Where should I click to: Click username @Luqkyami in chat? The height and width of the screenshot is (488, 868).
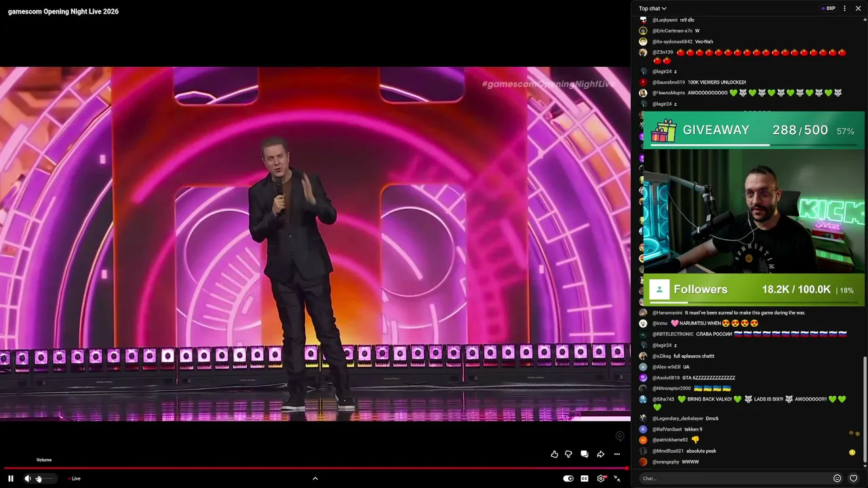point(665,20)
